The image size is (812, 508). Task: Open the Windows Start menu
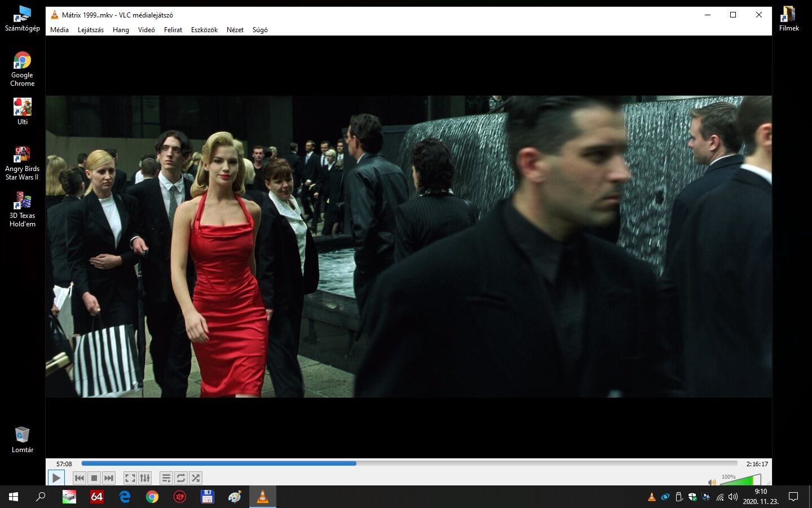pyautogui.click(x=14, y=497)
